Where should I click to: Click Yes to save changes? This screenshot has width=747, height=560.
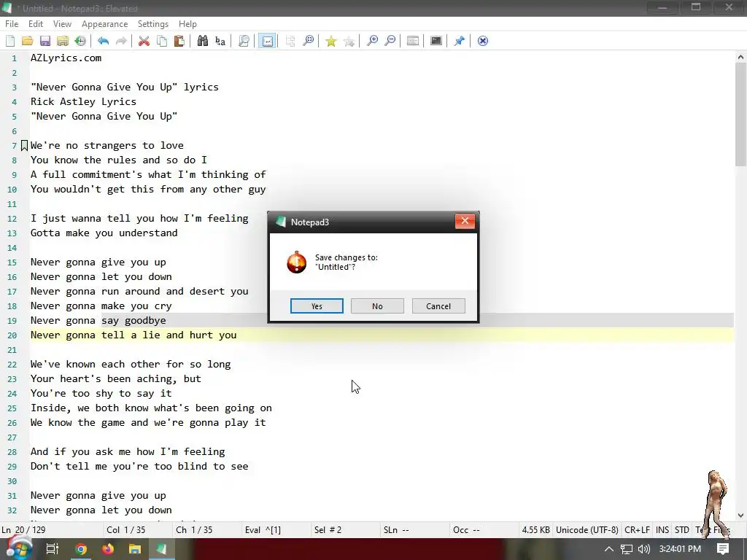pyautogui.click(x=317, y=306)
